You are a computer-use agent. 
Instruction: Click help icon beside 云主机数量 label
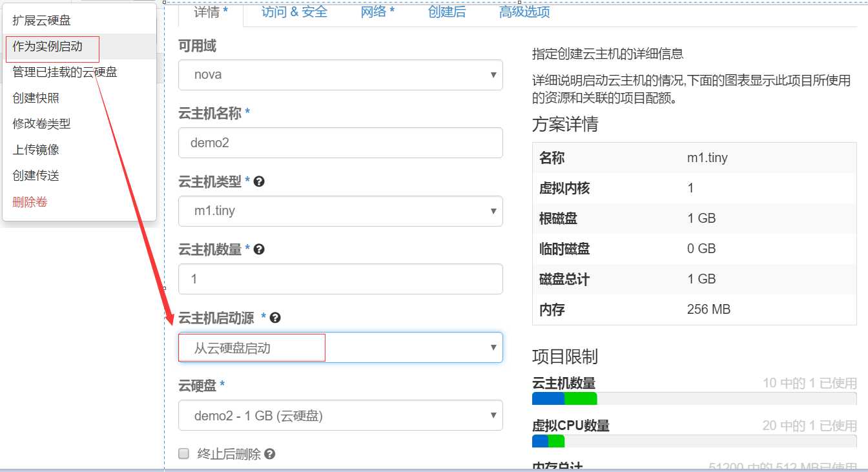(x=259, y=249)
